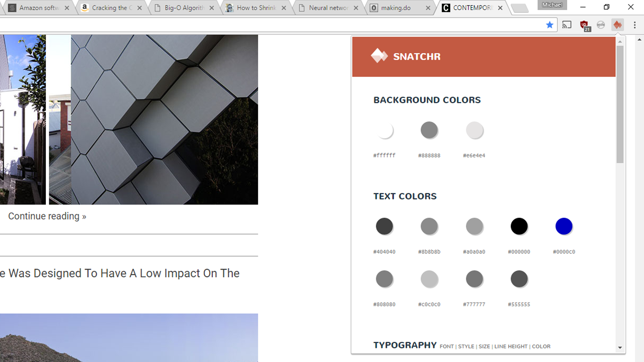Select the #000000 black text color swatch
644x362 pixels.
point(519,226)
